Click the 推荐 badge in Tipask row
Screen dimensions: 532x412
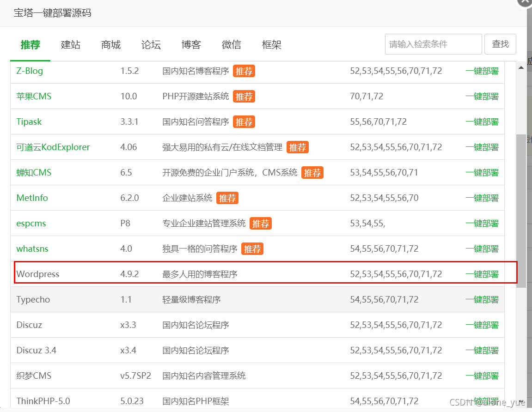tap(244, 122)
